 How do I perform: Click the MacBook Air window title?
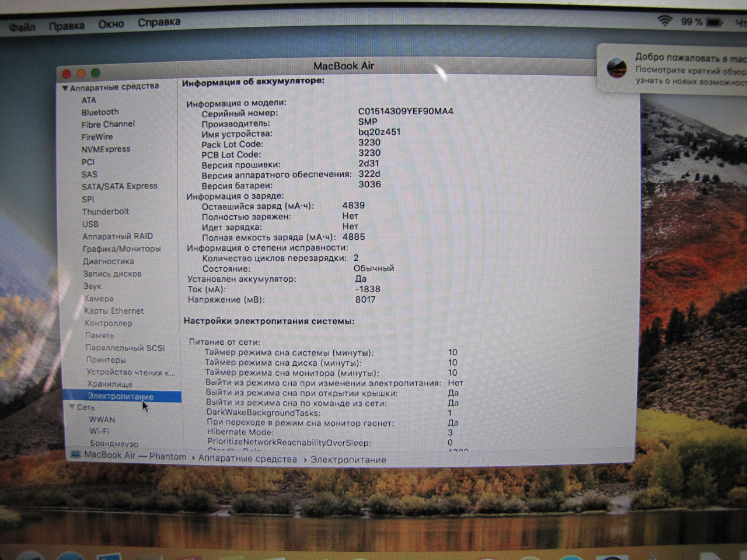pyautogui.click(x=344, y=66)
